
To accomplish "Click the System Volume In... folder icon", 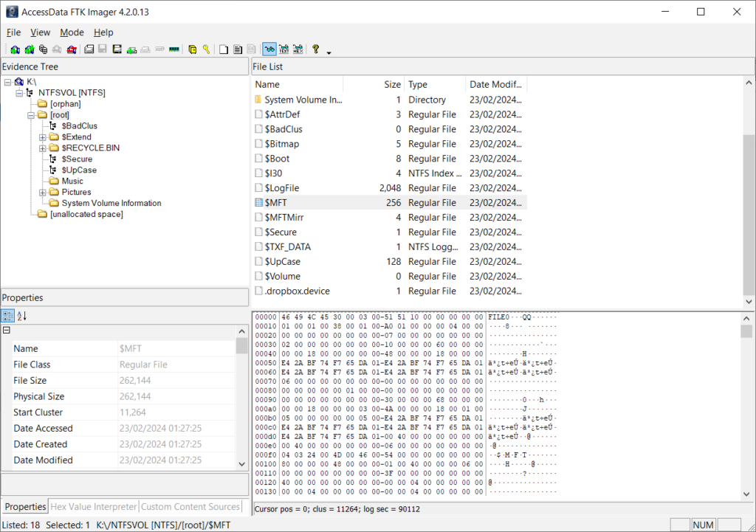I will click(258, 100).
